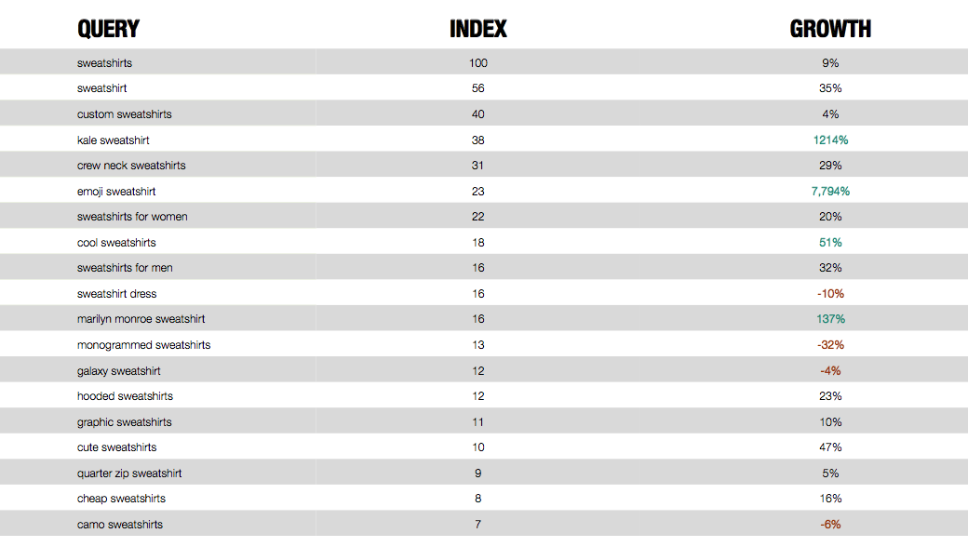The image size is (968, 560).
Task: Click 'crew neck sweatshirts' query text
Action: 131,166
